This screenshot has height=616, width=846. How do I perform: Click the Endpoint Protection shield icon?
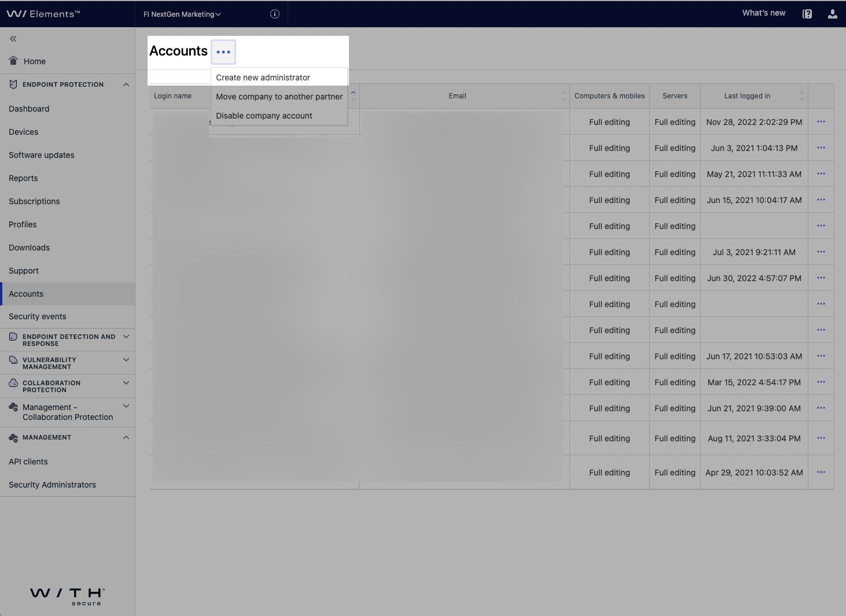click(13, 84)
